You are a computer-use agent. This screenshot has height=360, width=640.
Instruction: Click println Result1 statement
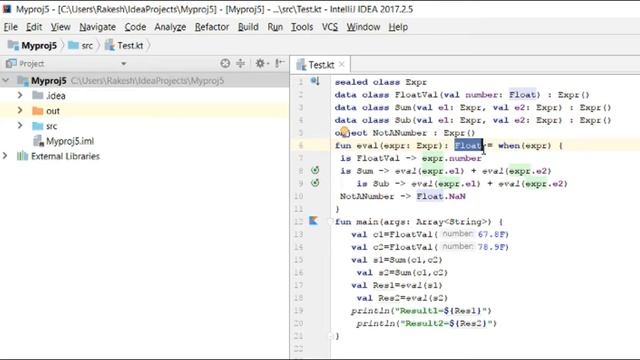pos(421,311)
